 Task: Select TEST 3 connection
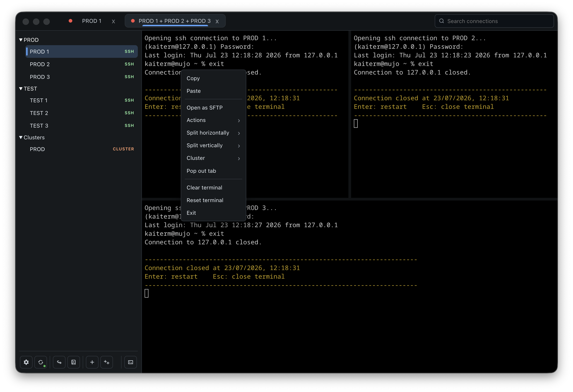pos(81,126)
